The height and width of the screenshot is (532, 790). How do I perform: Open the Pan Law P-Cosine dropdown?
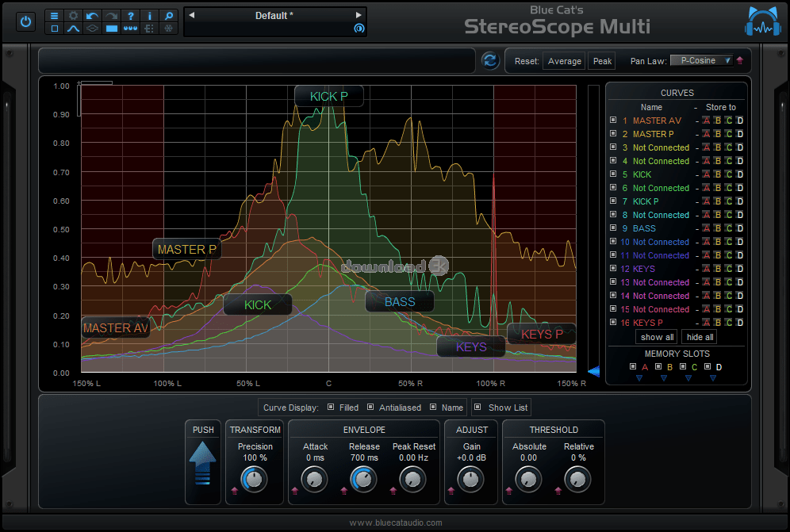702,60
